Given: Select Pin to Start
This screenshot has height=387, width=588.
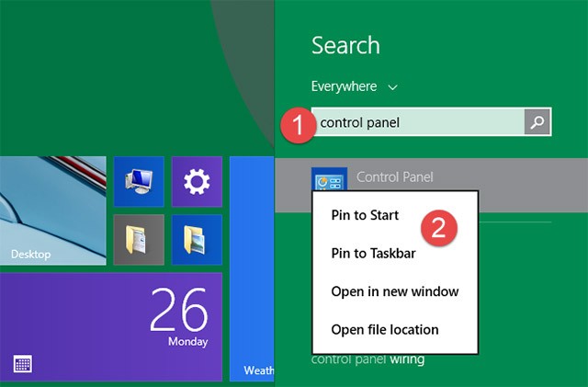Looking at the screenshot, I should [x=365, y=215].
